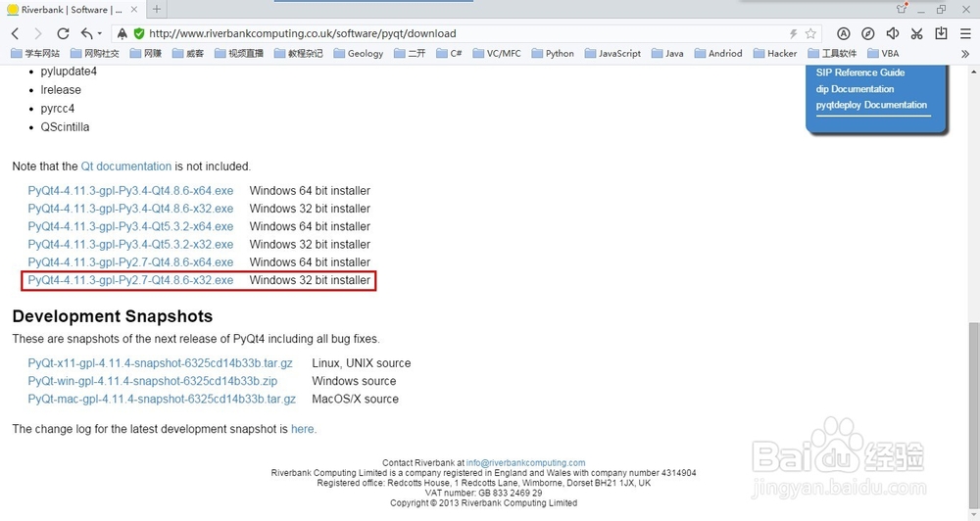980x521 pixels.
Task: Open the 视频直播 bookmark folder
Action: pos(239,54)
